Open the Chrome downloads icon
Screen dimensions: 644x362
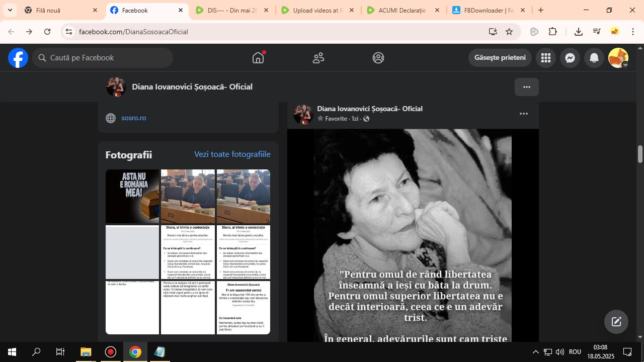point(579,32)
